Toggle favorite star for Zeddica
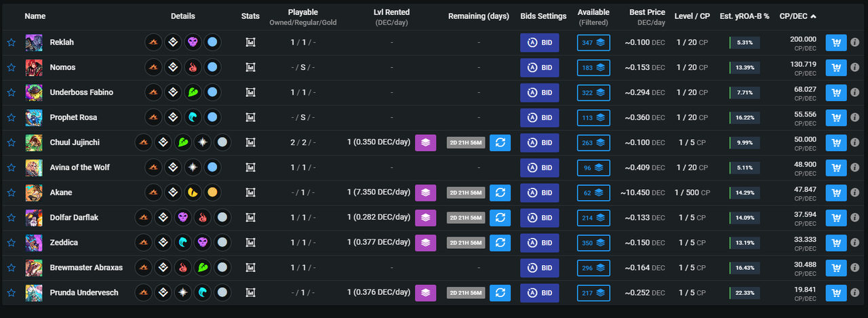This screenshot has width=868, height=318. (11, 243)
